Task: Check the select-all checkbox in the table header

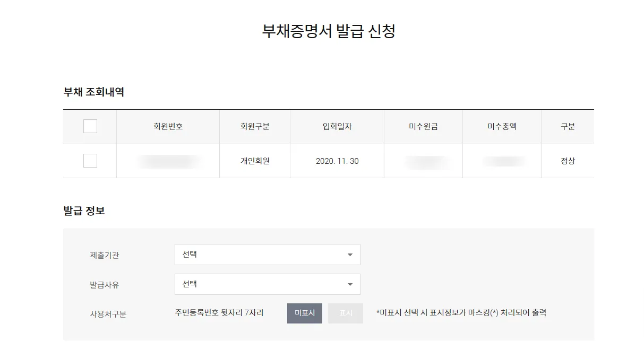Action: 90,126
